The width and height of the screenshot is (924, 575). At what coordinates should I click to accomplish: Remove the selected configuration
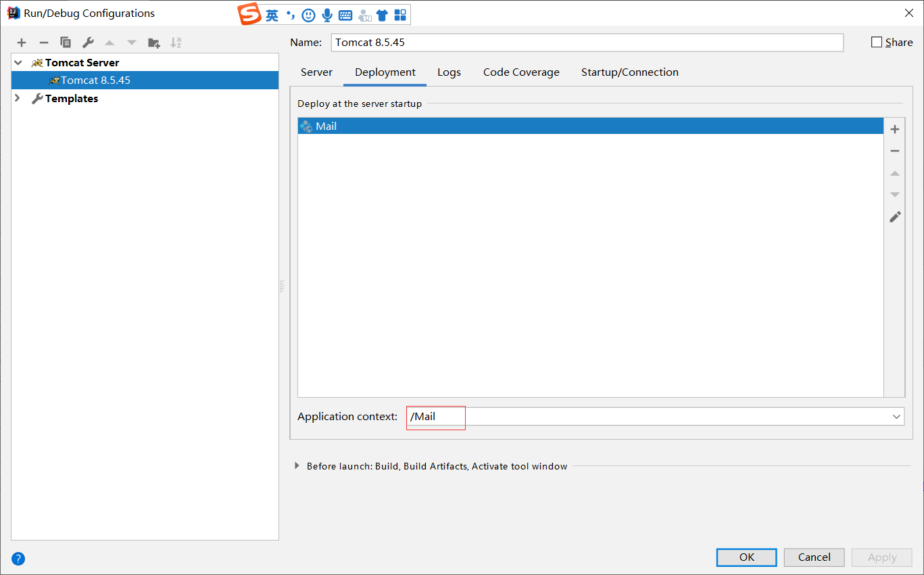(44, 43)
